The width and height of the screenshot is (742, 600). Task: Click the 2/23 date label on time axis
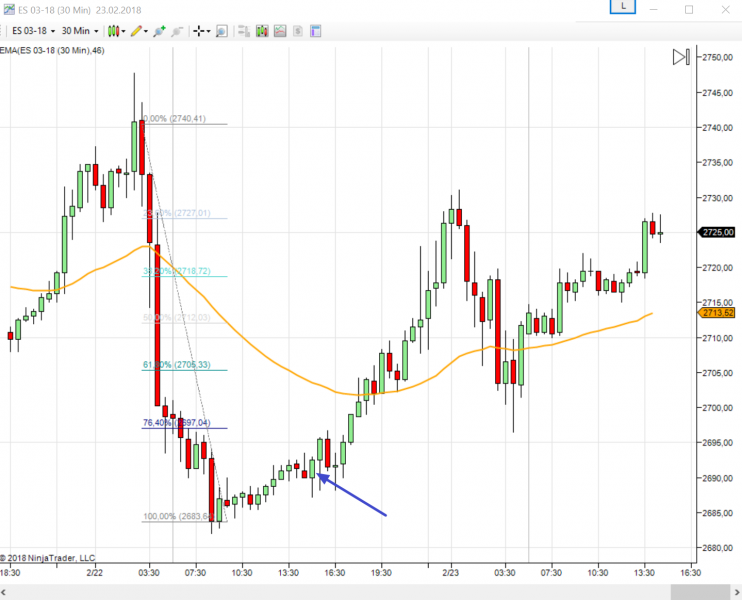(x=450, y=573)
